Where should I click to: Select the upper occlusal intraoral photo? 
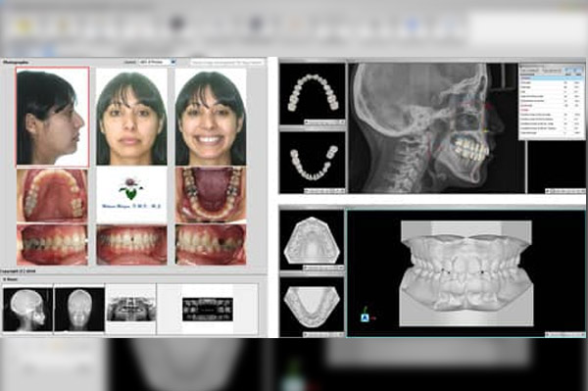click(x=52, y=195)
